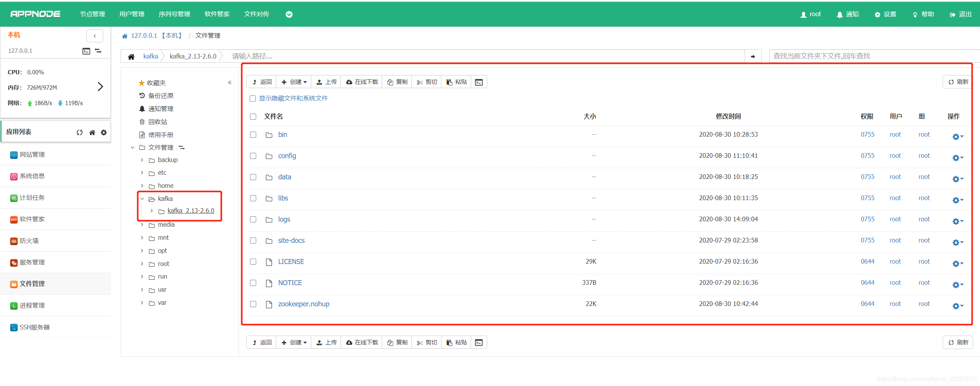Open 系统信息 app in sidebar
The image size is (980, 386).
pos(55,176)
